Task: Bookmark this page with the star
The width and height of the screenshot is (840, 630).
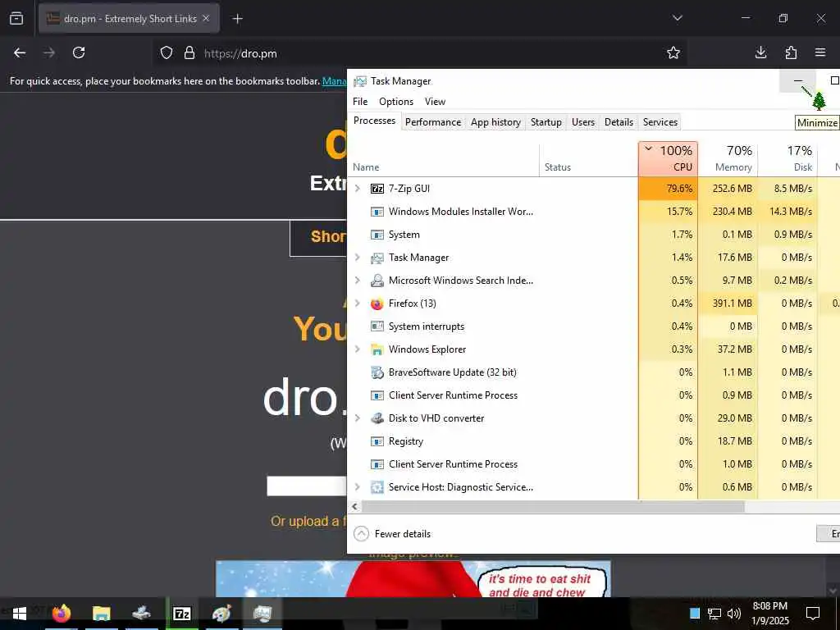Action: pyautogui.click(x=673, y=52)
